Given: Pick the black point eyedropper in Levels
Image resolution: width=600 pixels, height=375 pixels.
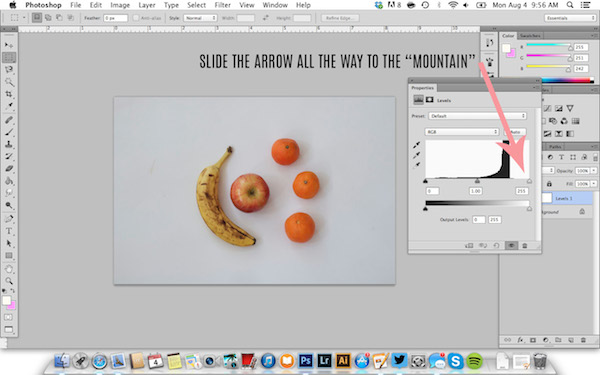Looking at the screenshot, I should (x=416, y=145).
